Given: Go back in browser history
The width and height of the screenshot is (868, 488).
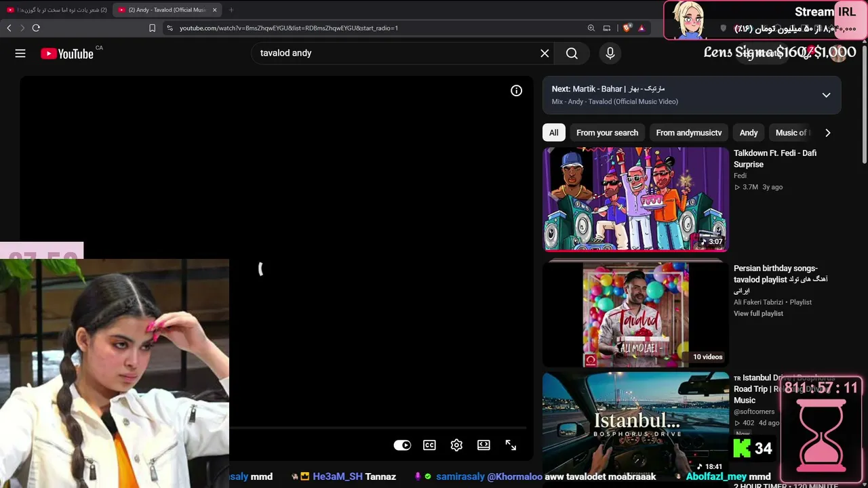Looking at the screenshot, I should pyautogui.click(x=9, y=28).
